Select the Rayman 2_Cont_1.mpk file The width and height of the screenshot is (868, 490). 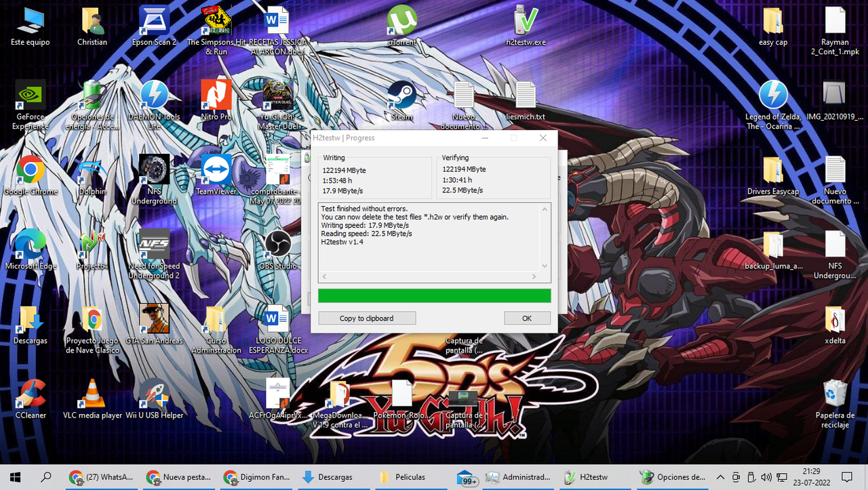(x=835, y=30)
